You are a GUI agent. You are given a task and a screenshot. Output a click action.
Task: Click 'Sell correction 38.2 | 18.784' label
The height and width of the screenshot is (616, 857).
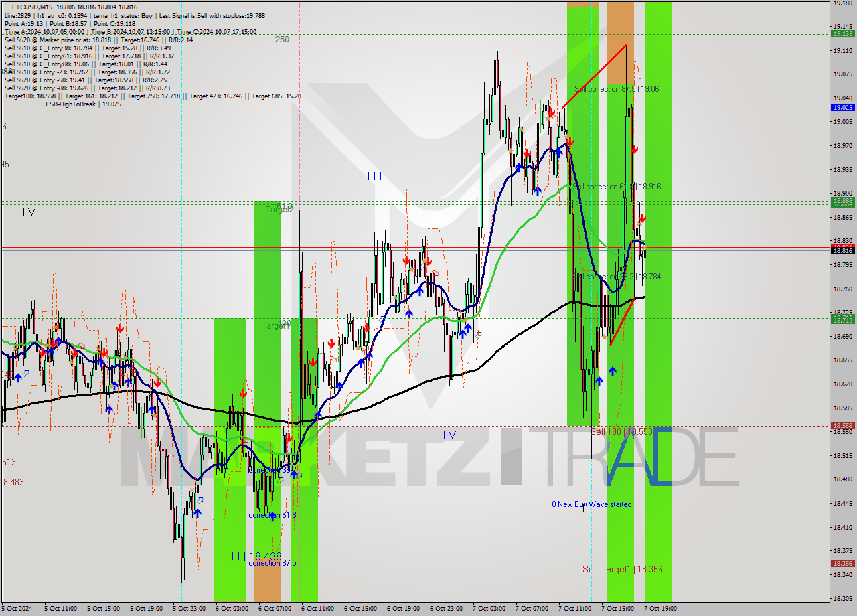(617, 277)
